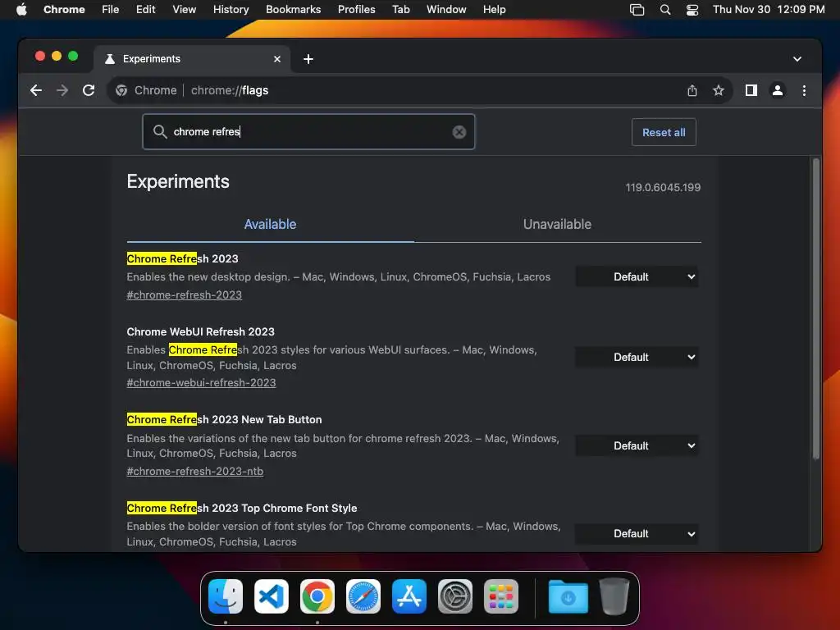
Task: Open the File menu
Action: click(x=111, y=10)
